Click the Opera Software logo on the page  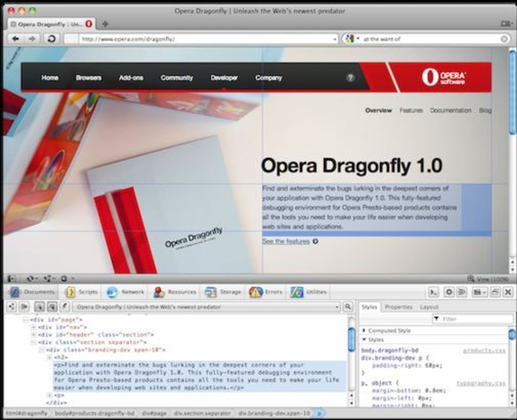tap(444, 77)
